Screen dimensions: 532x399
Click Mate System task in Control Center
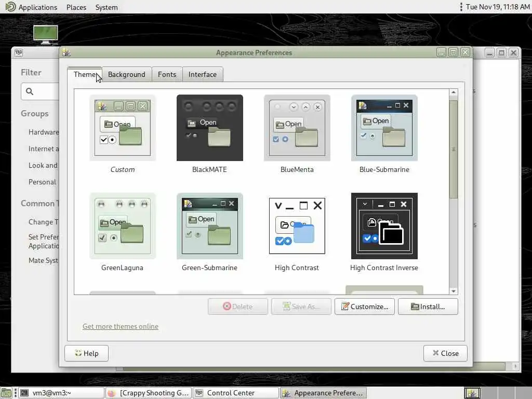[44, 261]
